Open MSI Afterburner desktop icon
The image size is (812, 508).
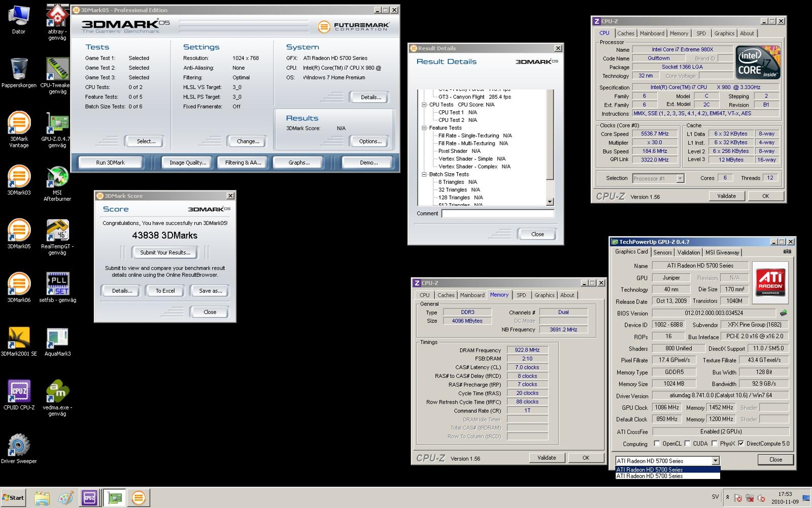pos(57,183)
